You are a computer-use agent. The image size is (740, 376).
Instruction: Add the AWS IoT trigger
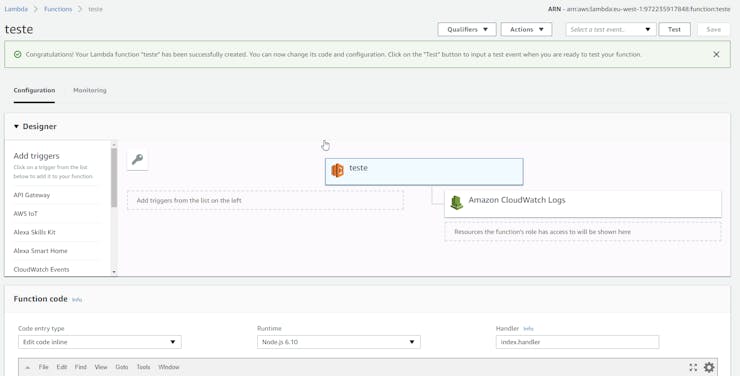coord(25,214)
